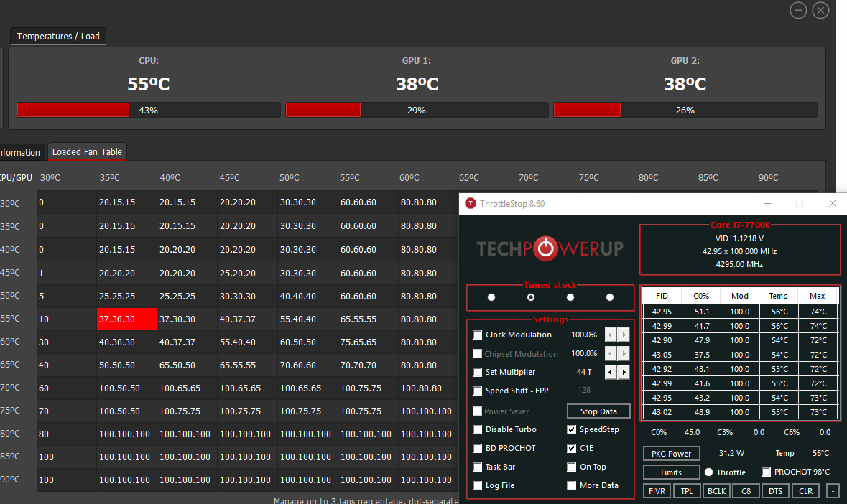Open the Limits window
847x504 pixels.
click(x=672, y=472)
